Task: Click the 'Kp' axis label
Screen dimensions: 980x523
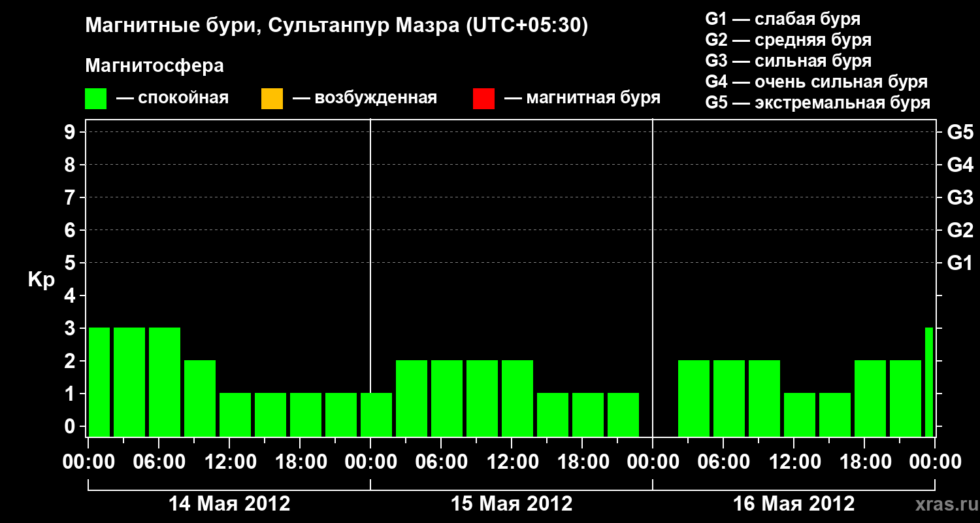Action: click(x=41, y=280)
